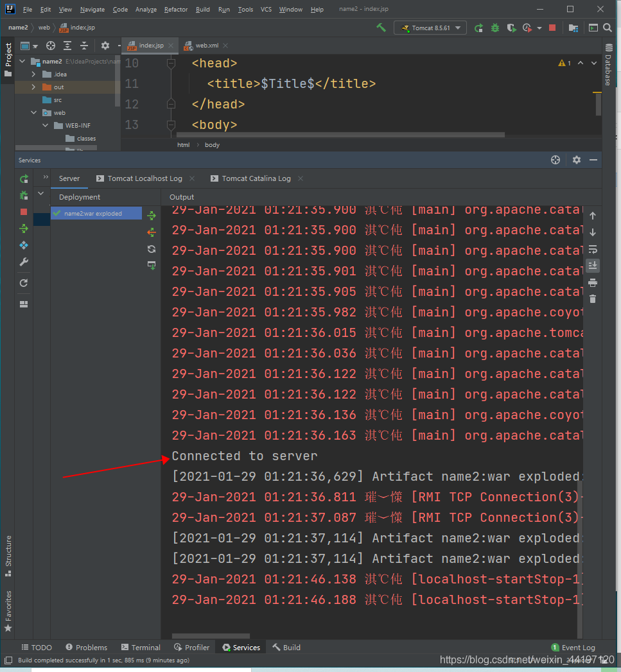Screen dimensions: 621x672
Task: Collapse the WEB-INF folder node
Action: pos(46,126)
